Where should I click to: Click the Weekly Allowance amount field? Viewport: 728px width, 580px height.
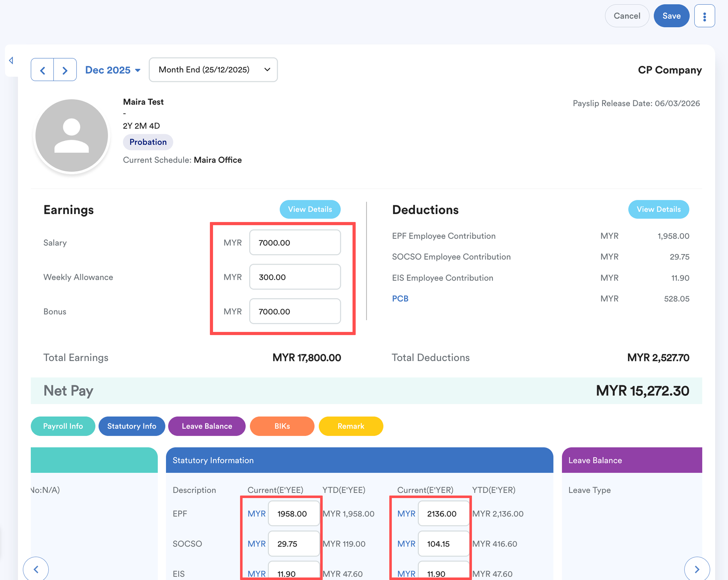(x=294, y=277)
